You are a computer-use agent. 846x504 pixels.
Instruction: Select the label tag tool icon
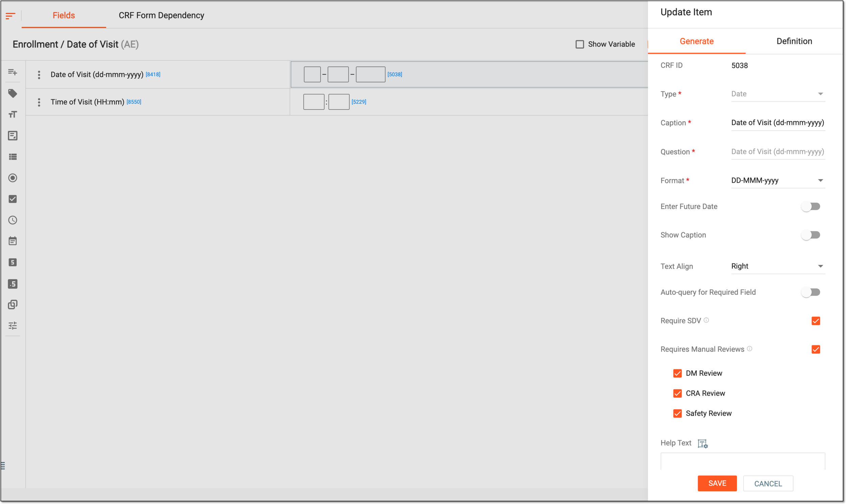[13, 93]
